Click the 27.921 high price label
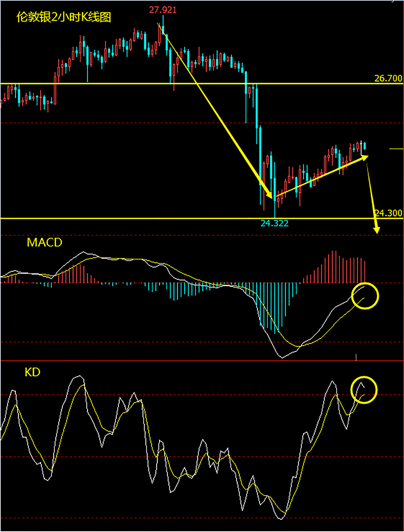The image size is (404, 532). point(163,10)
